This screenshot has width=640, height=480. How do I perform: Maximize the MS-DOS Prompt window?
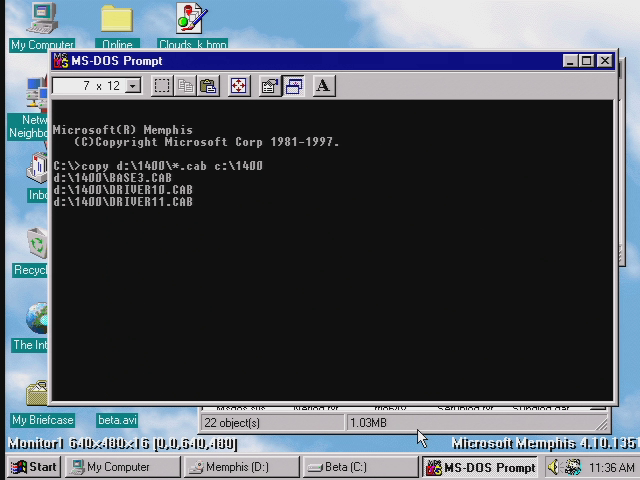(586, 61)
